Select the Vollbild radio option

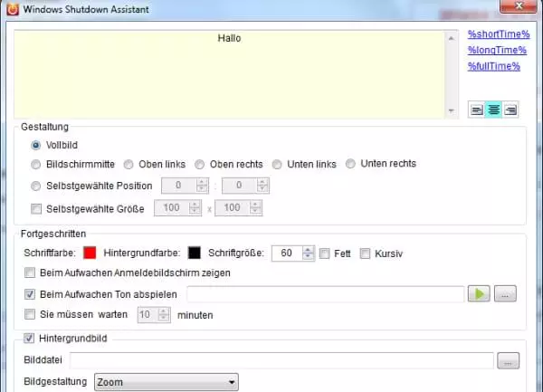pos(35,145)
